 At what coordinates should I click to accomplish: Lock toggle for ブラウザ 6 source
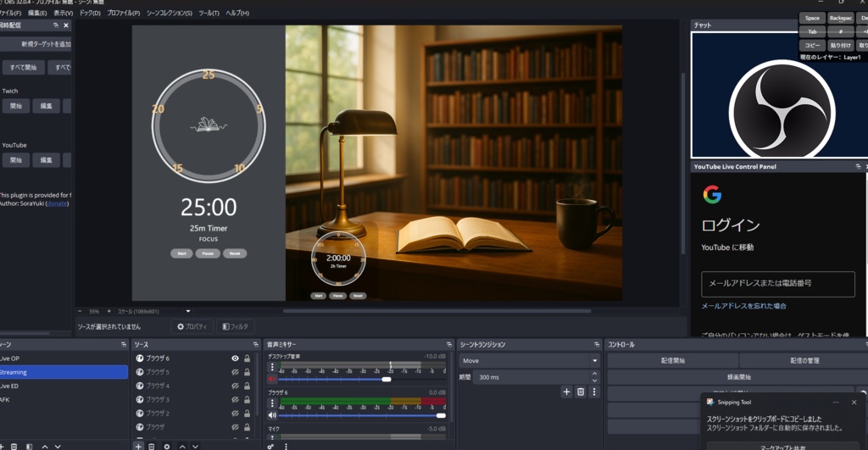(x=247, y=358)
